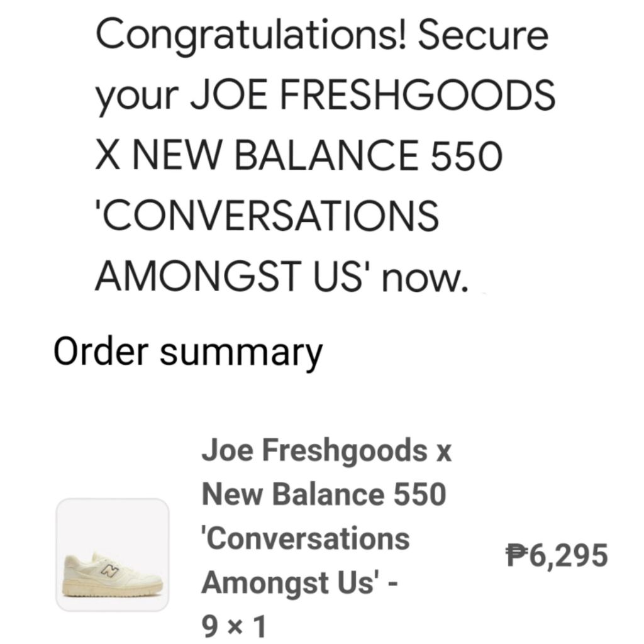Click 'Conversations in the product title
The image size is (644, 644).
click(x=306, y=539)
